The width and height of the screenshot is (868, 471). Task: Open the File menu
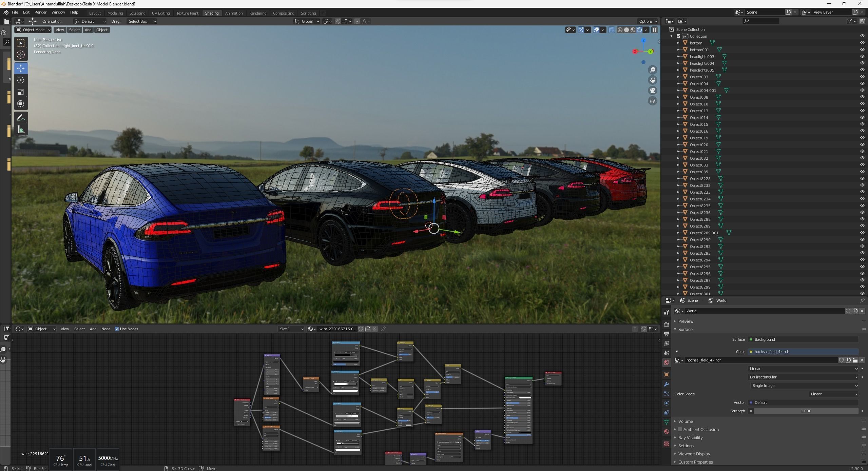[x=15, y=12]
